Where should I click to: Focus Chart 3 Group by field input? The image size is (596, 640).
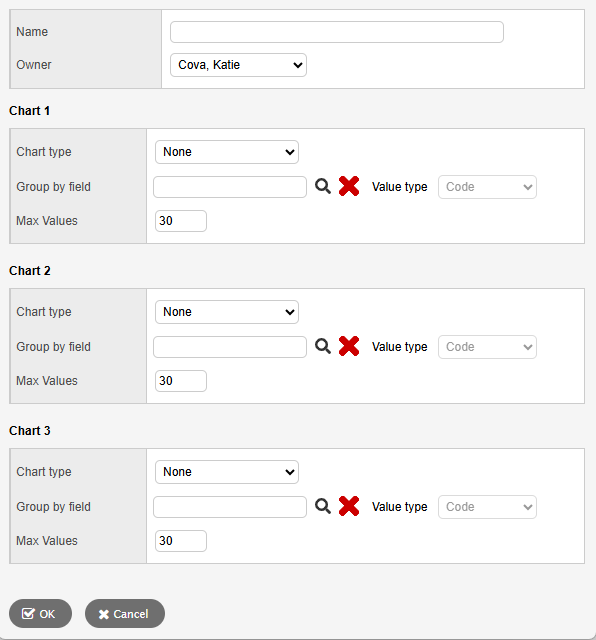pyautogui.click(x=230, y=507)
